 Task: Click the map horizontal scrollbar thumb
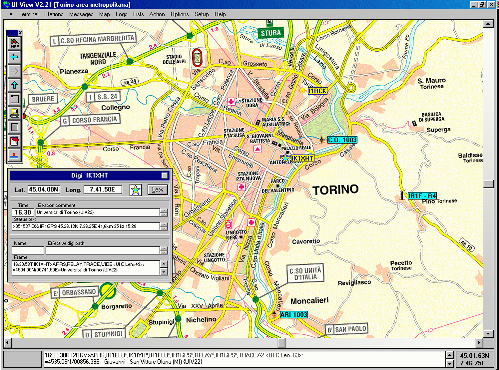coord(282,342)
